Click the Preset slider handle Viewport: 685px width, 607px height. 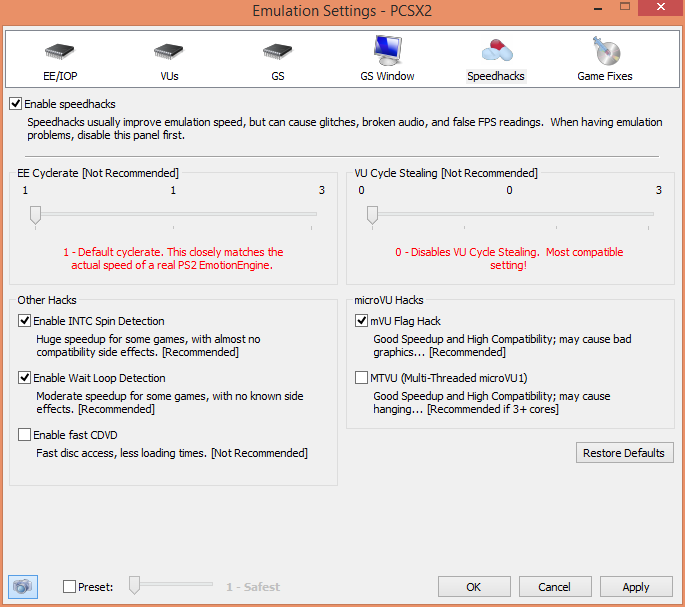(135, 585)
